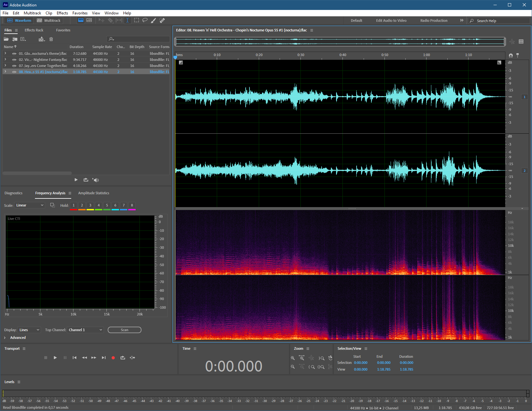
Task: Click the marker pin icon above the dB scale
Action: (518, 55)
